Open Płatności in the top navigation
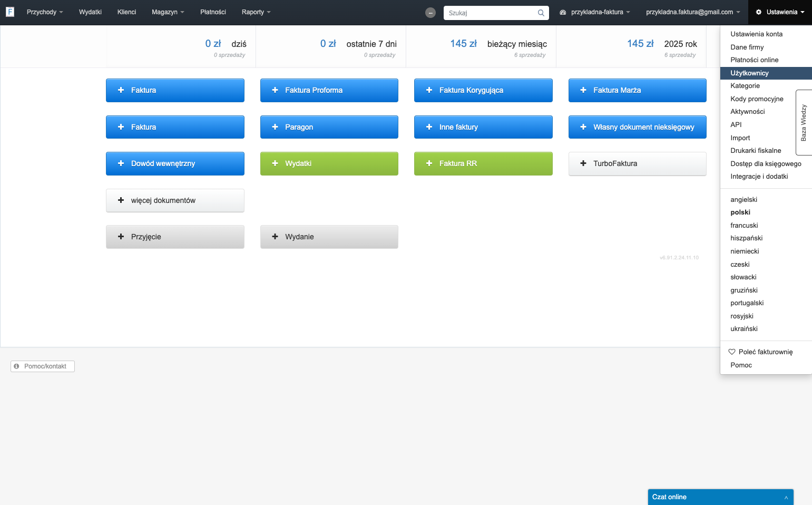 pyautogui.click(x=213, y=12)
